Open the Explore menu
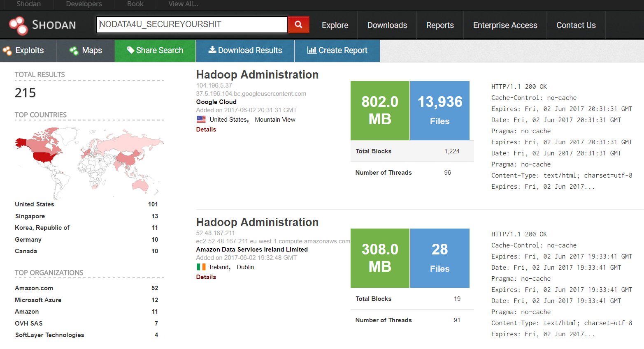This screenshot has width=644, height=349. point(335,25)
